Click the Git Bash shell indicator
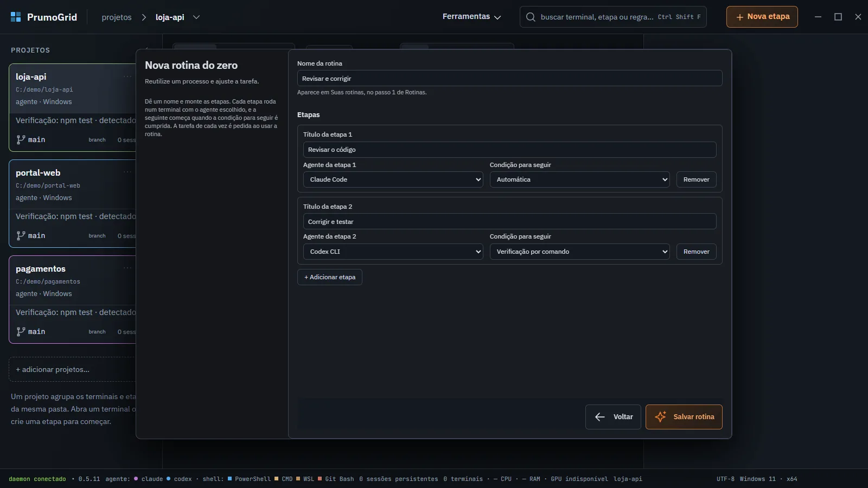The width and height of the screenshot is (868, 488). [x=336, y=479]
